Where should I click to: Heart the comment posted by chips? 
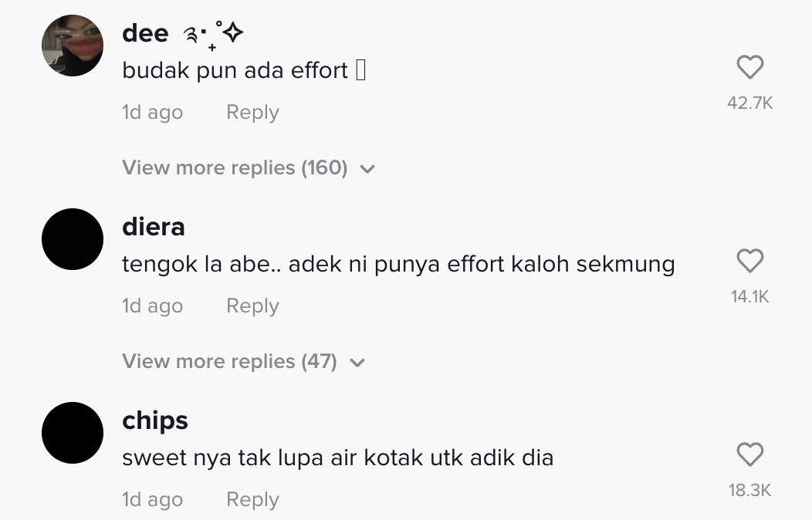749,455
